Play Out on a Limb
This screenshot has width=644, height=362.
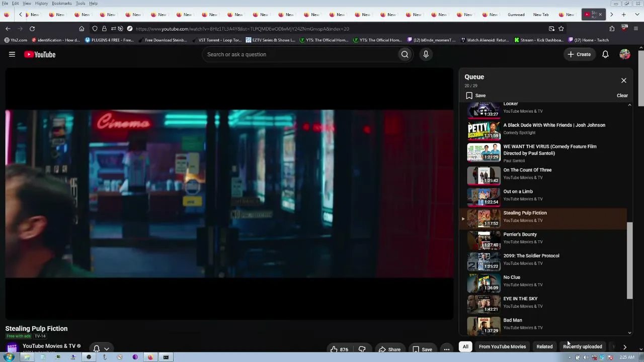[543, 196]
